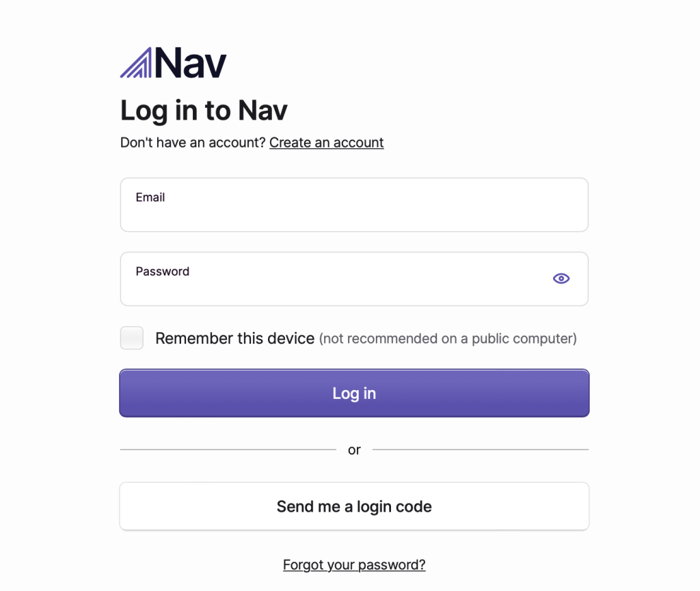The width and height of the screenshot is (700, 591).
Task: Click the Remember this device label text
Action: click(x=235, y=338)
